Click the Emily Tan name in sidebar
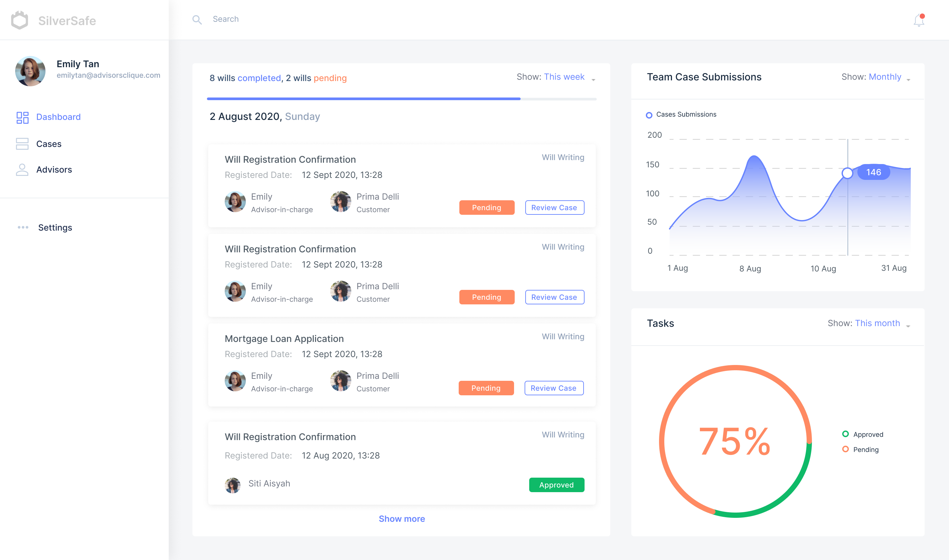This screenshot has width=949, height=560. pos(78,64)
